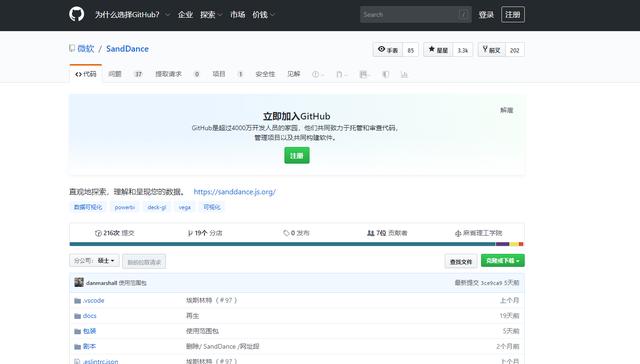Click the danmarshall avatar thumbnail
640x364 pixels.
(x=79, y=282)
